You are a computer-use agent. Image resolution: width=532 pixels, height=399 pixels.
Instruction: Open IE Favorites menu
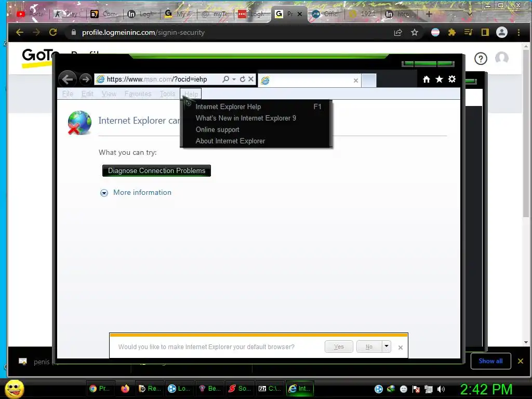tap(138, 94)
